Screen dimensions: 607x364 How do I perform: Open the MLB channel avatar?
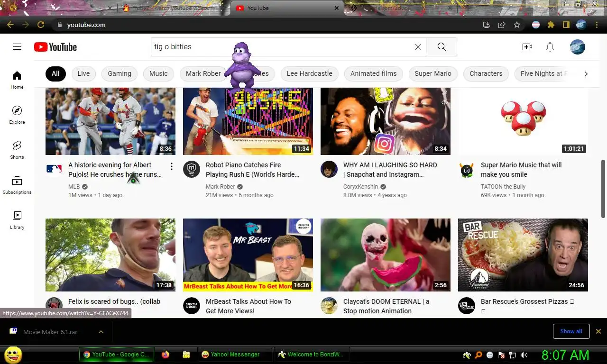click(x=54, y=169)
